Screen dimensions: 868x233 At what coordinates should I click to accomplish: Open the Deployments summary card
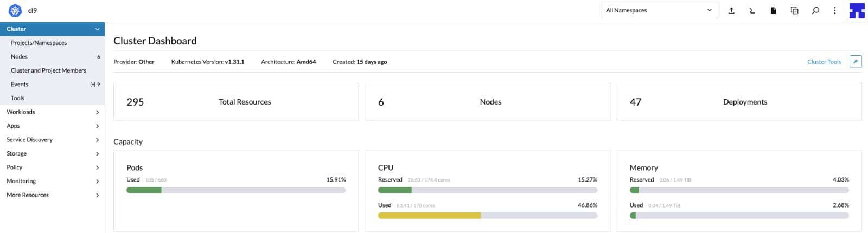[x=739, y=102]
